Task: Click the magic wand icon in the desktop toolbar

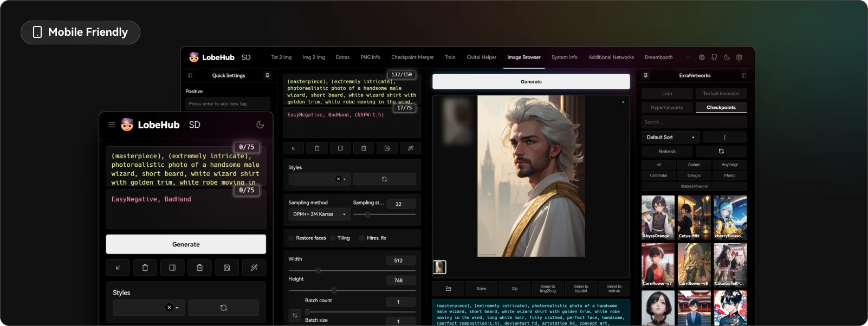Action: (410, 148)
